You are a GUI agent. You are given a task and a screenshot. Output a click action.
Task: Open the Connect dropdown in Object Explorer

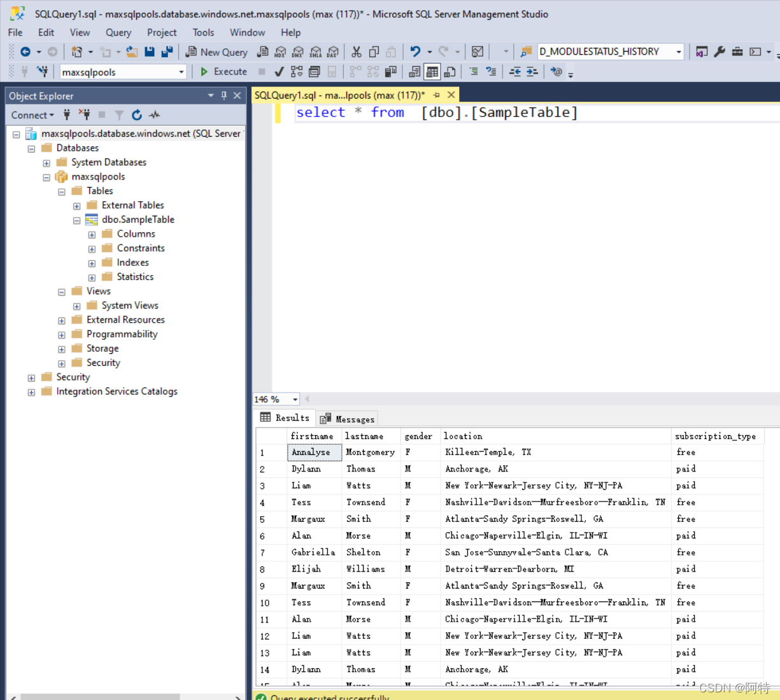[x=32, y=115]
